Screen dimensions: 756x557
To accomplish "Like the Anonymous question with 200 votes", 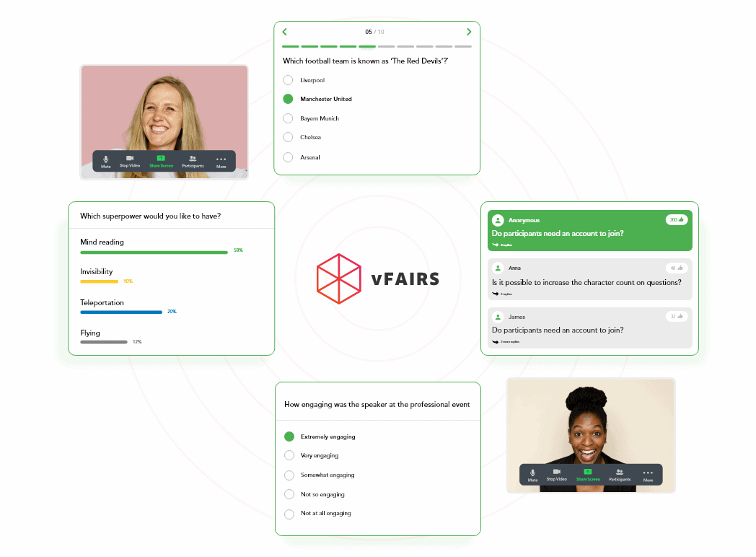I will click(677, 219).
